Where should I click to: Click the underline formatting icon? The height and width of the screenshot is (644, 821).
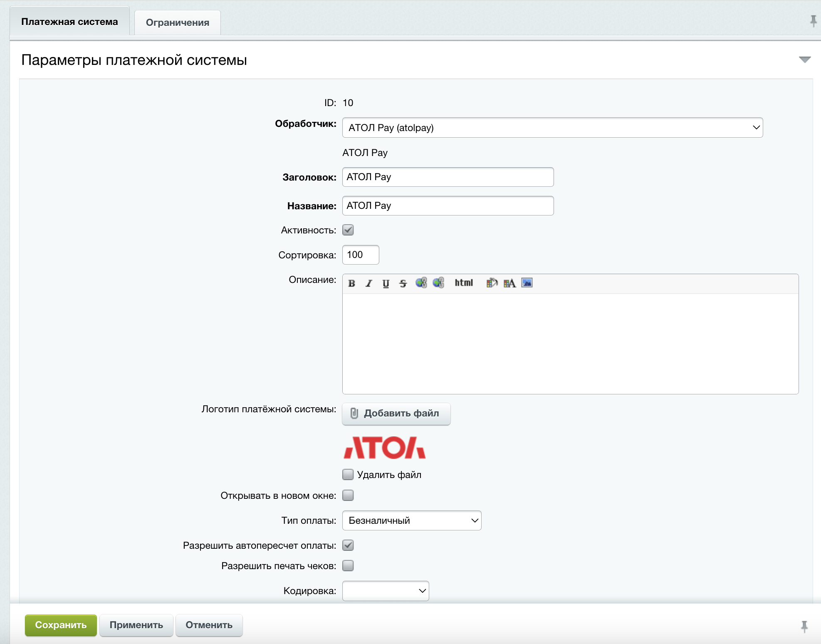click(x=386, y=283)
